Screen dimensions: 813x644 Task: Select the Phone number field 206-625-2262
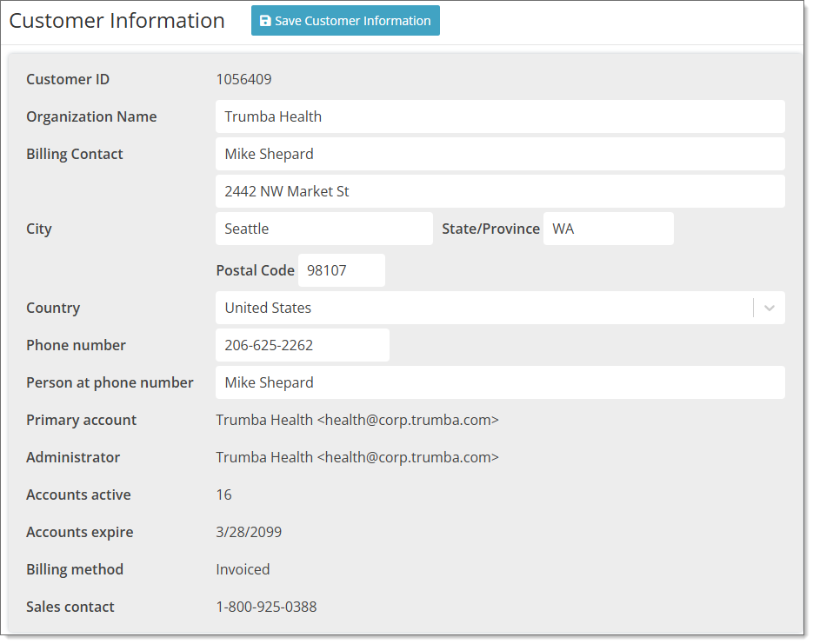pos(302,345)
